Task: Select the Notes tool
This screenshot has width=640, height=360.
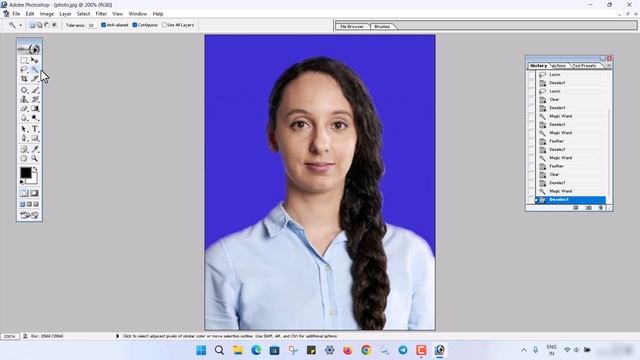Action: point(24,149)
